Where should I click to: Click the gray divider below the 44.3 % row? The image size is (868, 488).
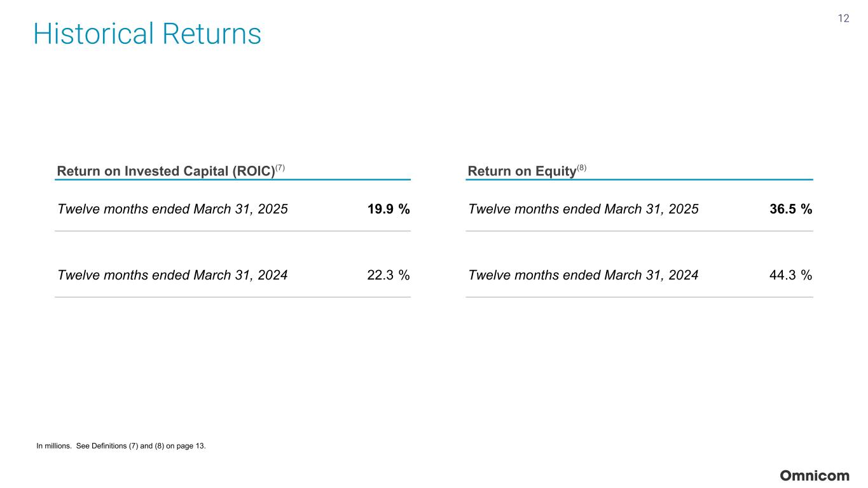pos(639,297)
